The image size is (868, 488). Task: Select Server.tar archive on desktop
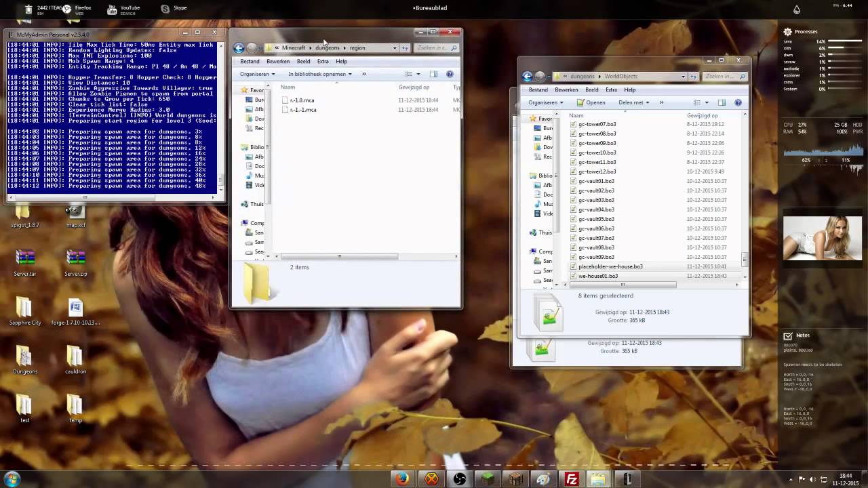coord(25,263)
